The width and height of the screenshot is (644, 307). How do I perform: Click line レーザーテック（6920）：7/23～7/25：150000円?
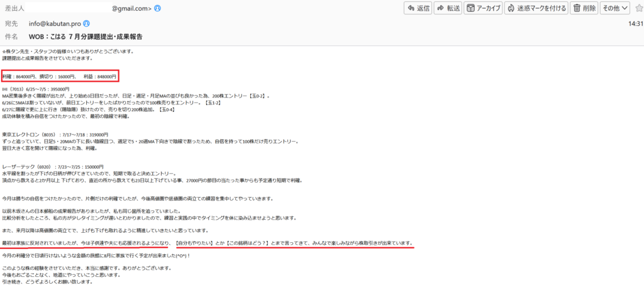pos(53,167)
